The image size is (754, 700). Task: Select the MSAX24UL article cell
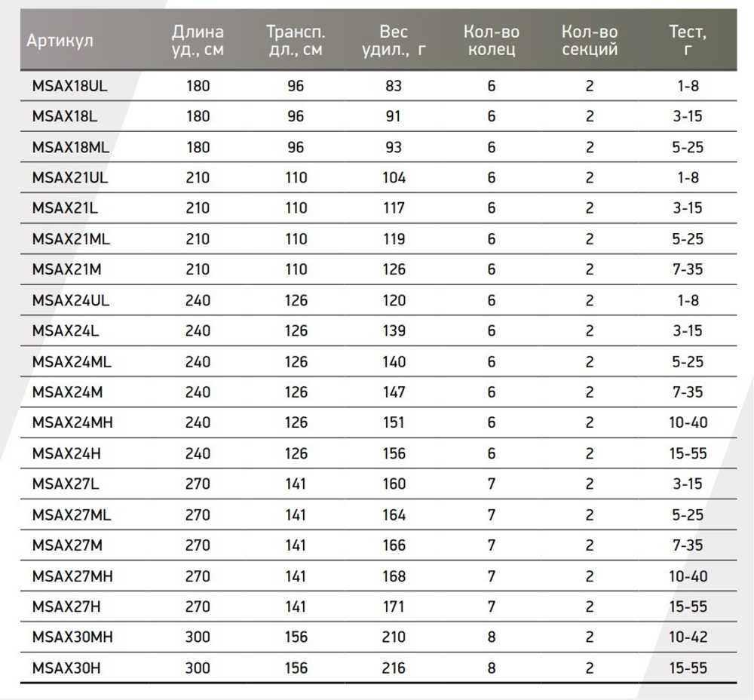(71, 300)
